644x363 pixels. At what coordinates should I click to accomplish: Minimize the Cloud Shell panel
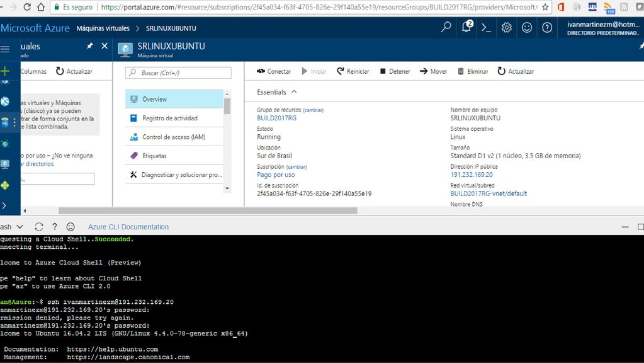click(625, 226)
